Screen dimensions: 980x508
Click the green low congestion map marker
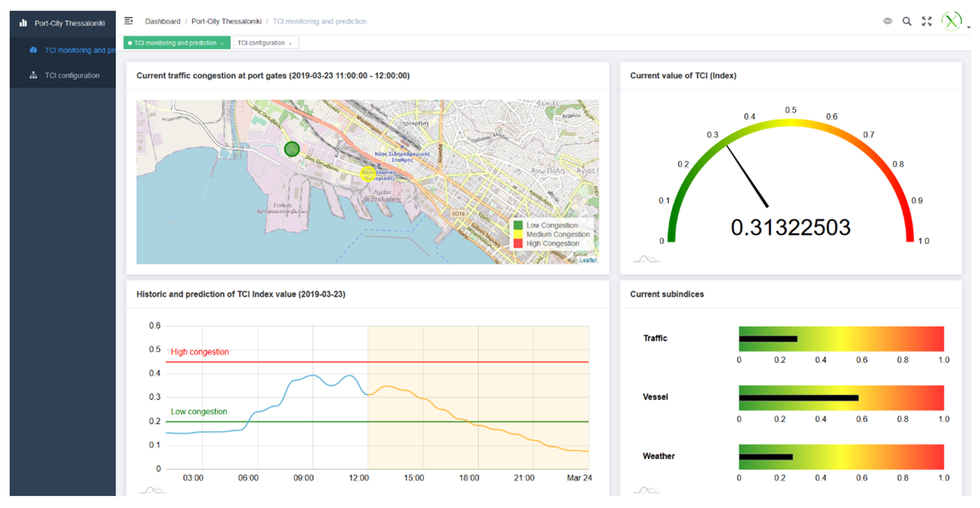click(x=292, y=149)
